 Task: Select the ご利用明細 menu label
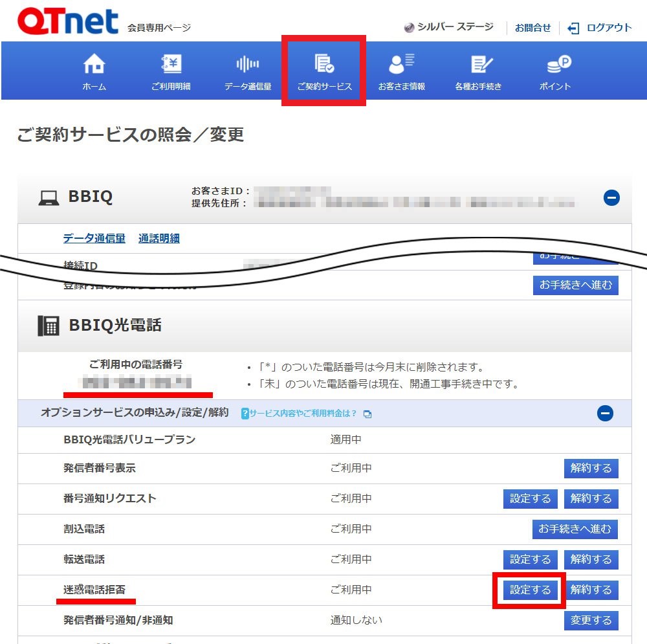171,86
